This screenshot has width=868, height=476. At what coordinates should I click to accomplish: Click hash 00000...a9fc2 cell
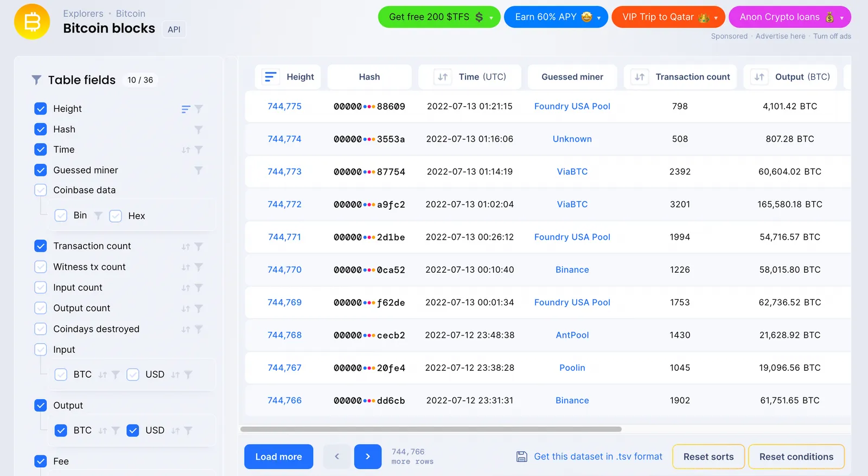pyautogui.click(x=369, y=204)
